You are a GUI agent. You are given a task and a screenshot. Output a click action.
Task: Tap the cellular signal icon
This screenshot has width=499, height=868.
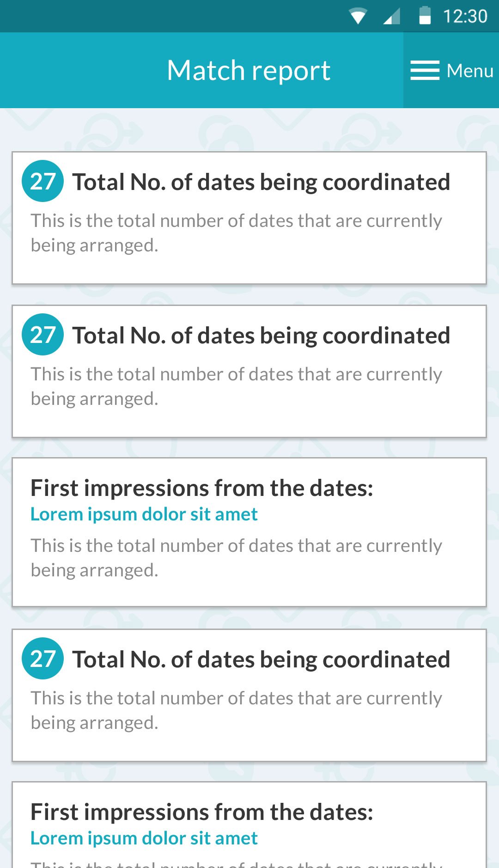[392, 16]
